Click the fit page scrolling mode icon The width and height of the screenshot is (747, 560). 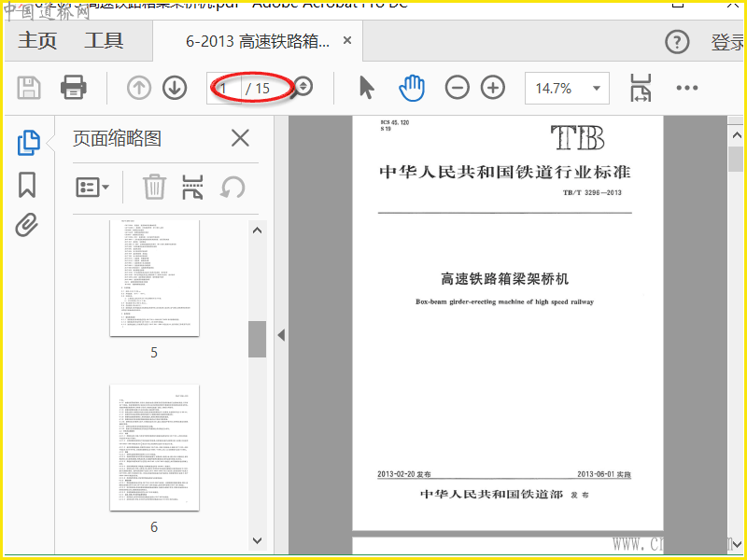click(x=641, y=88)
